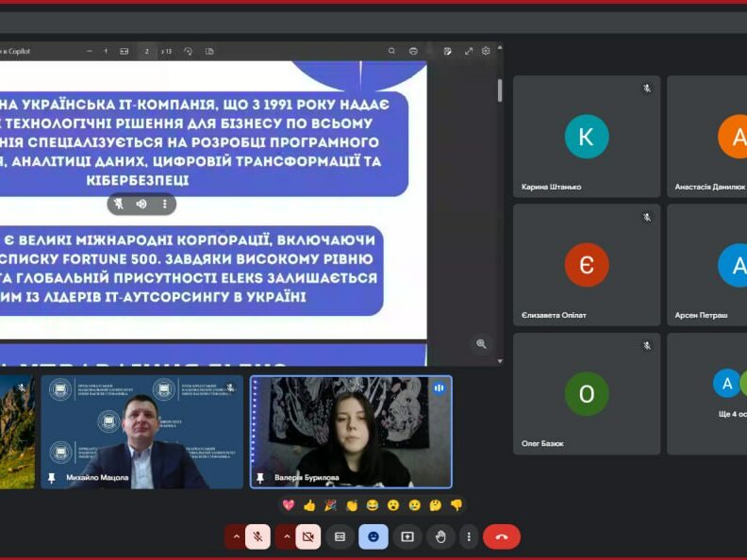Viewport: 747px width, 560px height.
Task: Select Анастасія Данилюк participant tile
Action: coord(707,136)
